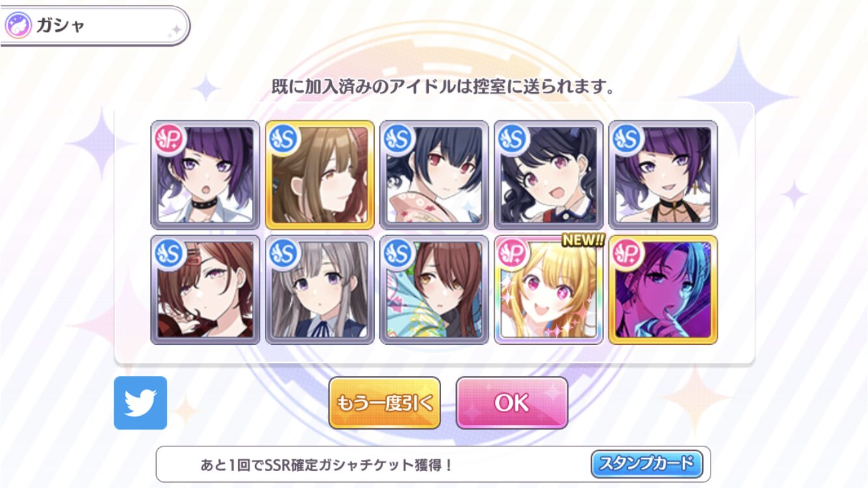868x488 pixels.
Task: Select the NEW!! blonde idol card
Action: click(x=549, y=290)
